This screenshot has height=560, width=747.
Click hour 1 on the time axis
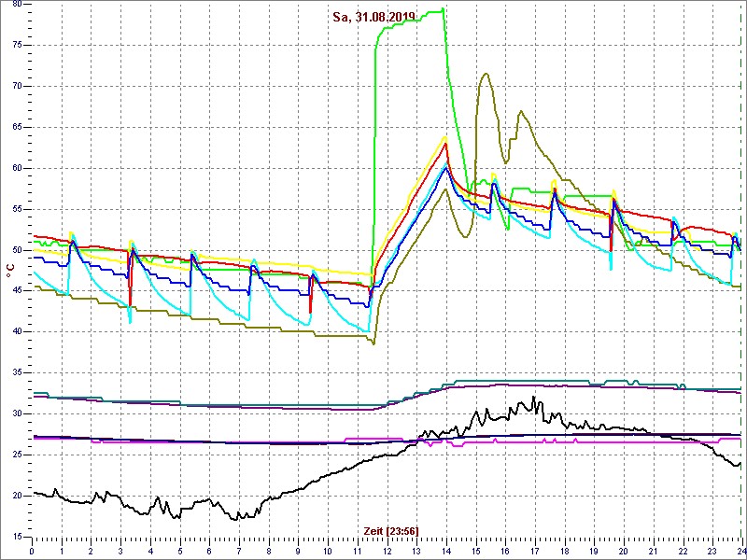[62, 551]
